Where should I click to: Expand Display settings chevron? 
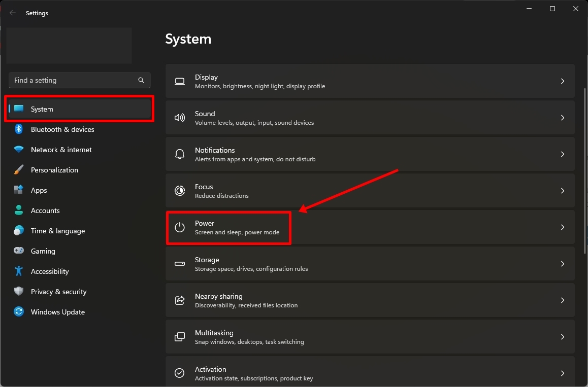[x=563, y=81]
